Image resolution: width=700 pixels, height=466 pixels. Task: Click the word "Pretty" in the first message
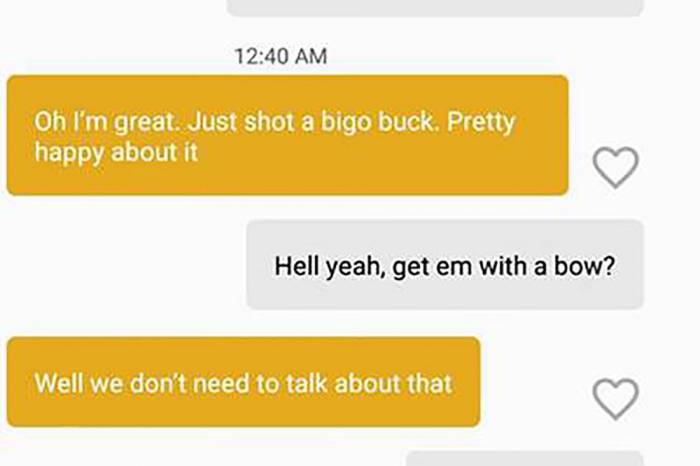pos(481,123)
